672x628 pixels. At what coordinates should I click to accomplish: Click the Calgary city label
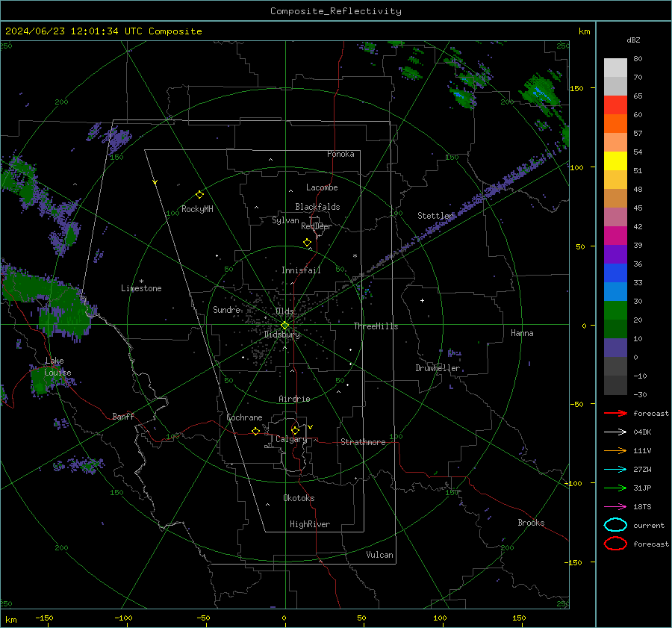tap(291, 439)
